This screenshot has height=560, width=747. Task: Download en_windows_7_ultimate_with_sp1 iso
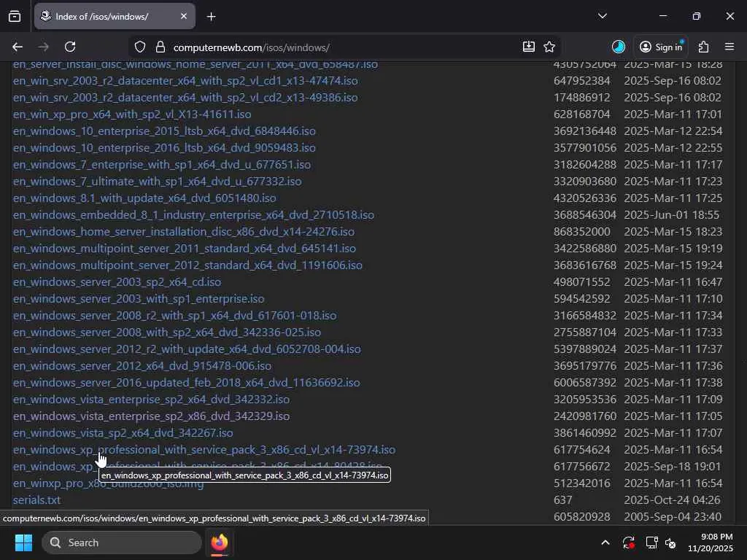coord(158,181)
